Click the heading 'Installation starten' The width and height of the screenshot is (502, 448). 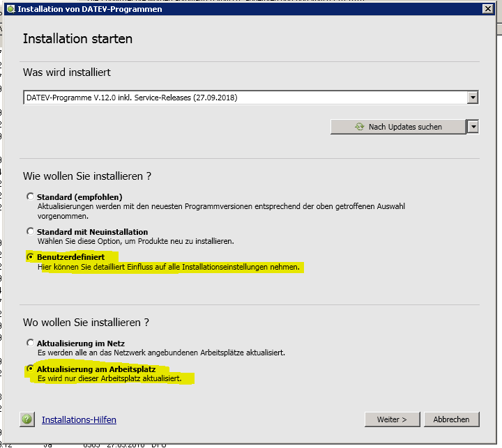point(77,39)
